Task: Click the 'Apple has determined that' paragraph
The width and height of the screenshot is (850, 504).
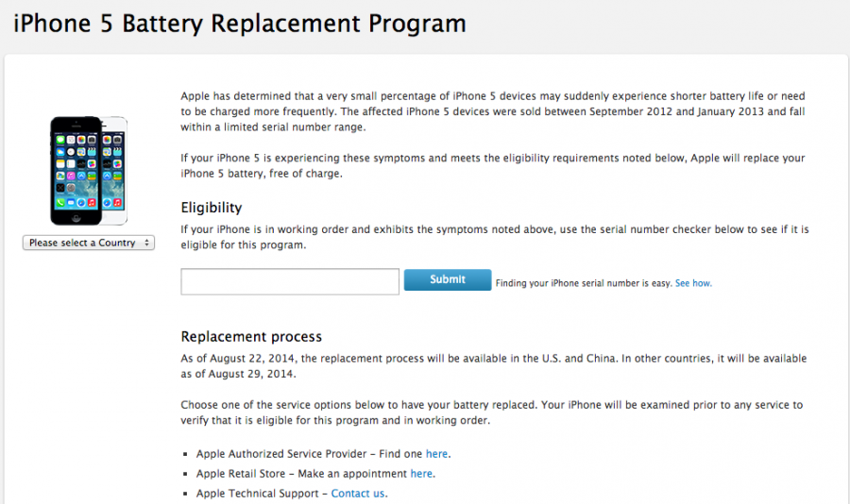Action: pyautogui.click(x=493, y=111)
